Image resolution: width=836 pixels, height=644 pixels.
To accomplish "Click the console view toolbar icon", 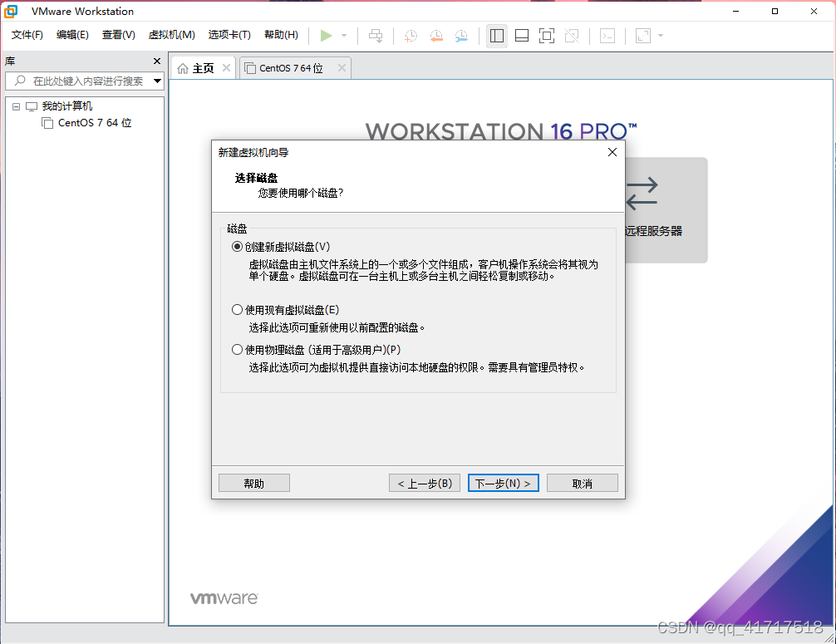I will click(x=607, y=36).
